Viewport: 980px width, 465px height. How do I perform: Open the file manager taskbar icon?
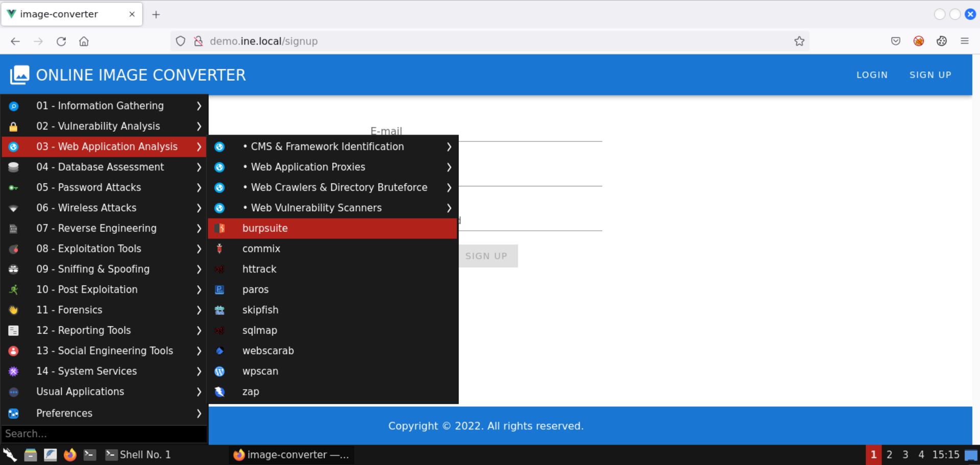tap(31, 454)
